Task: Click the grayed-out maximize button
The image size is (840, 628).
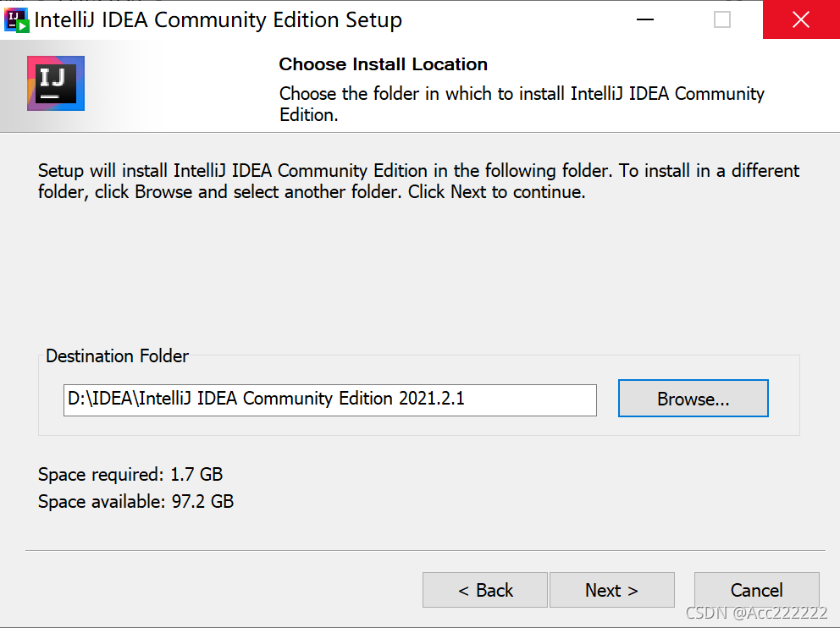Action: tap(722, 19)
